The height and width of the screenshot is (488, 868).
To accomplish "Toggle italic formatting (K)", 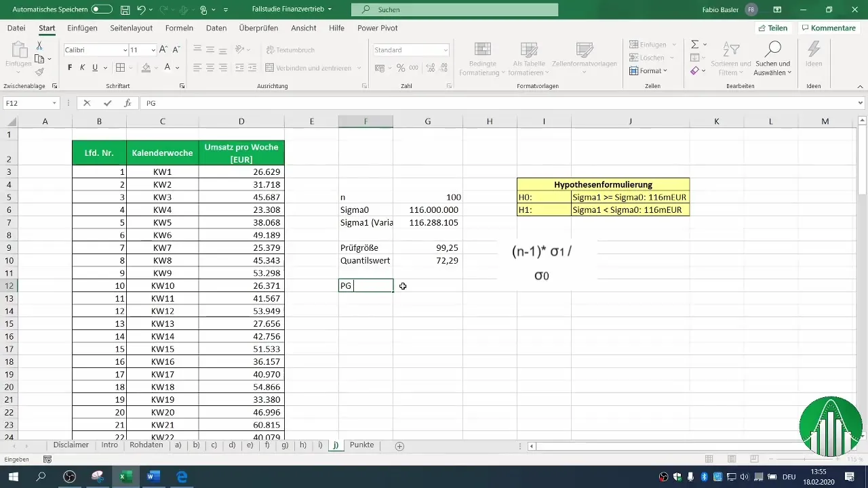I will coord(82,68).
